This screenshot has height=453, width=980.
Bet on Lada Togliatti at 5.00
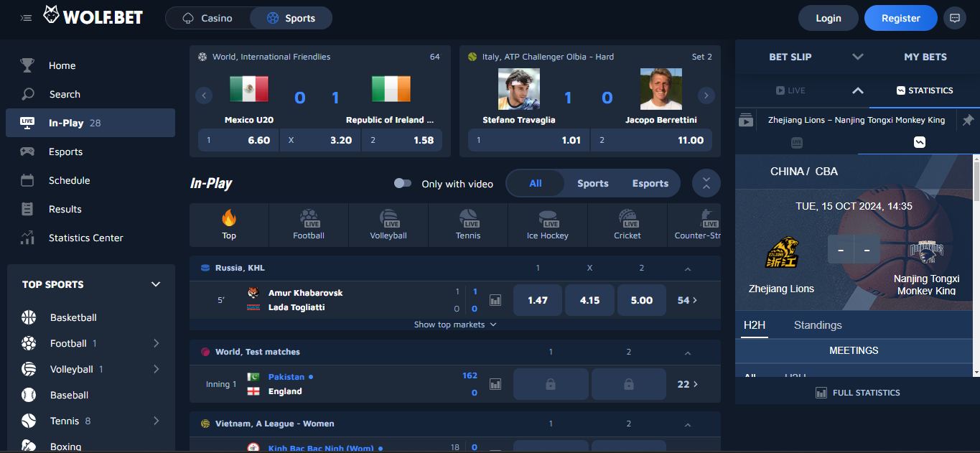(x=642, y=300)
